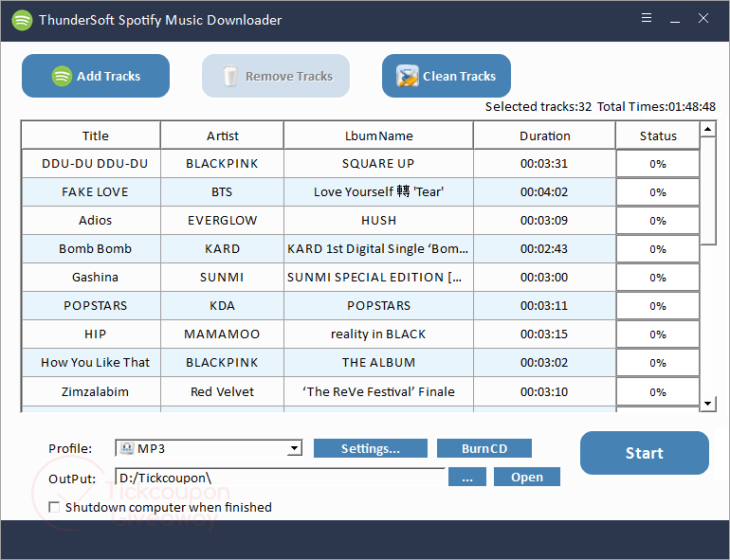Click the KARD artist cell
730x560 pixels.
point(222,248)
